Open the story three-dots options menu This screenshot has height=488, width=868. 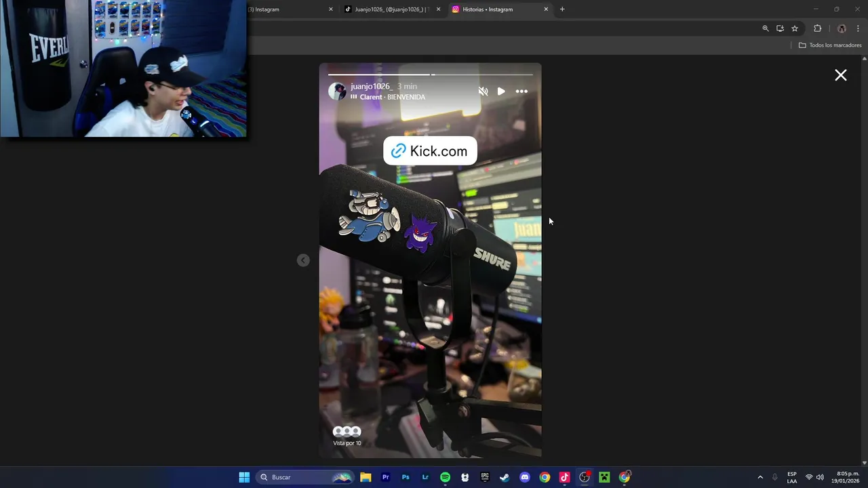pyautogui.click(x=521, y=91)
